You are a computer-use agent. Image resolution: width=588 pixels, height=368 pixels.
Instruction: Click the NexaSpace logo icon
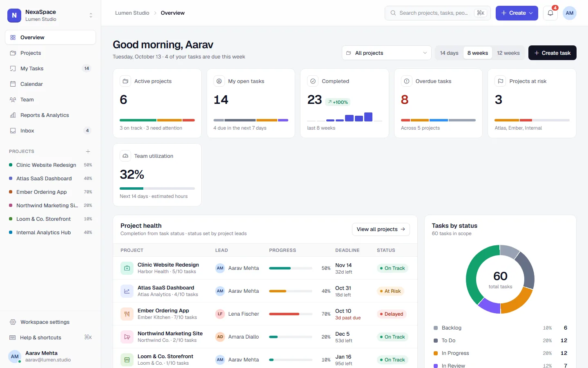pos(14,15)
